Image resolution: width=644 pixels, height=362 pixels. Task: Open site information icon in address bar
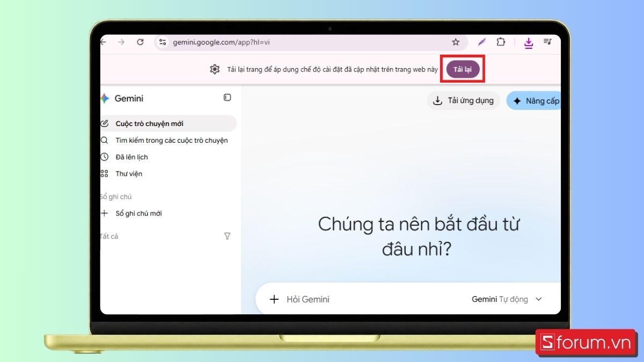pyautogui.click(x=163, y=42)
